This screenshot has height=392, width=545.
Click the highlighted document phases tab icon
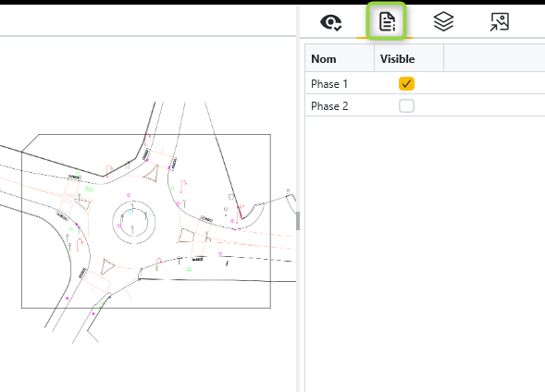pyautogui.click(x=387, y=21)
